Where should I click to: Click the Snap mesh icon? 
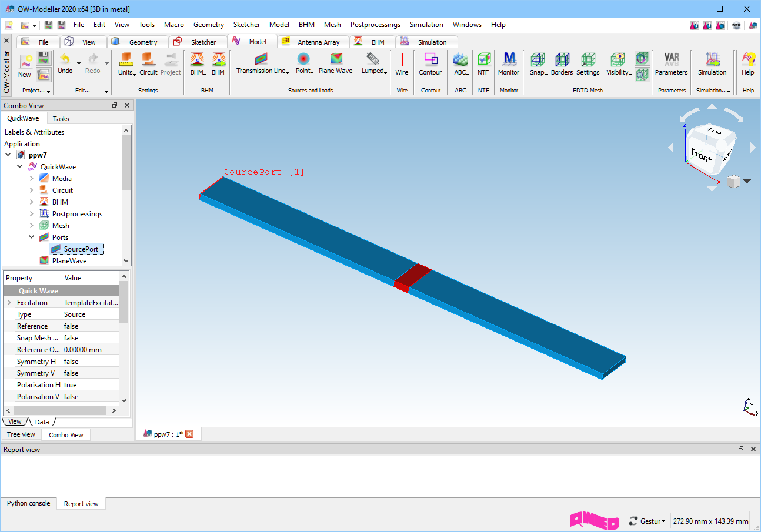[x=538, y=59]
